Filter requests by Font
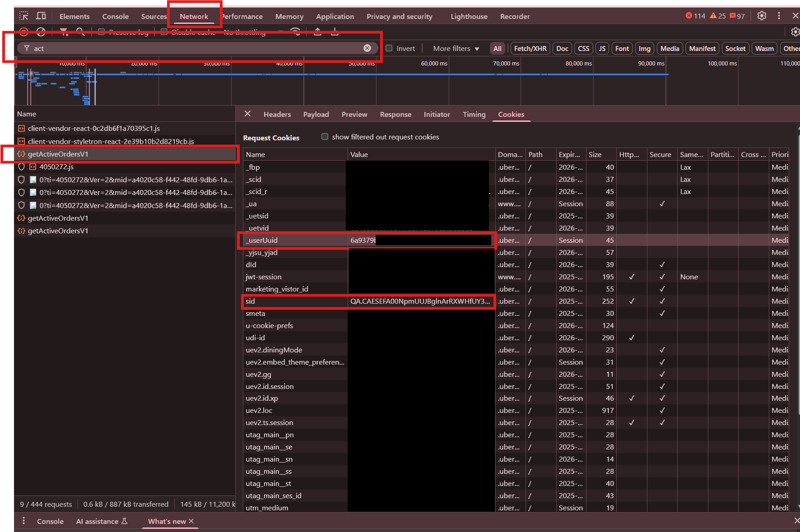 click(x=622, y=48)
